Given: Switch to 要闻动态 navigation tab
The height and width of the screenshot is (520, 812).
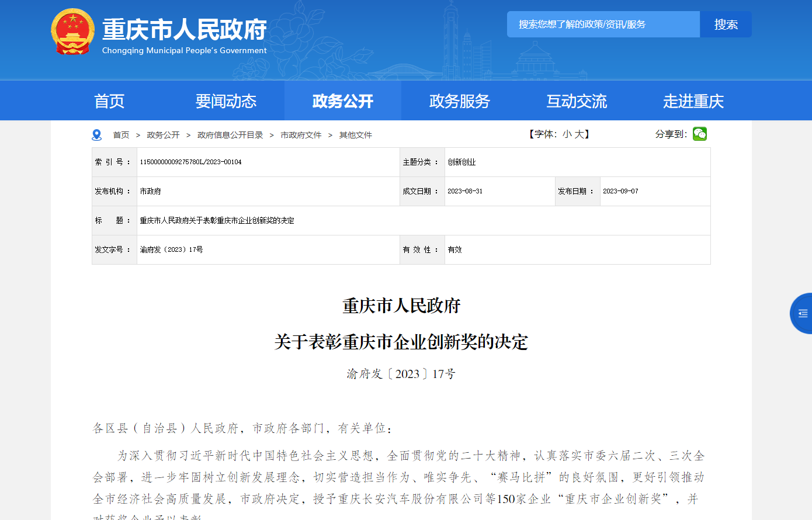Looking at the screenshot, I should tap(226, 101).
